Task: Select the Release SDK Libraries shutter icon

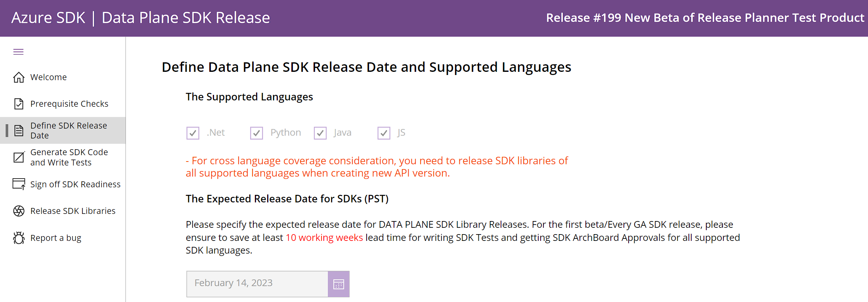Action: coord(19,211)
